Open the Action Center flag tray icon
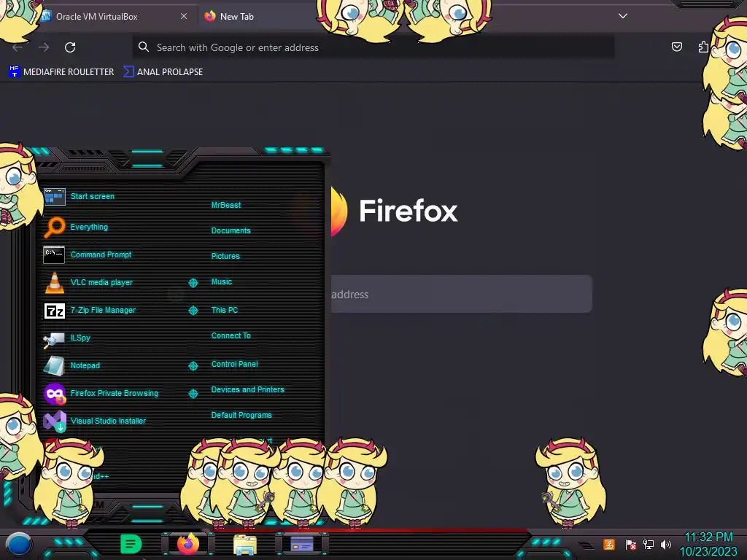The height and width of the screenshot is (560, 747). 631,544
